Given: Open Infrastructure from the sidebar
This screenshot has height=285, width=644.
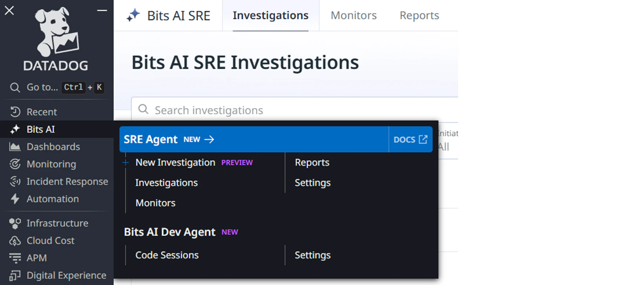Looking at the screenshot, I should 57,223.
